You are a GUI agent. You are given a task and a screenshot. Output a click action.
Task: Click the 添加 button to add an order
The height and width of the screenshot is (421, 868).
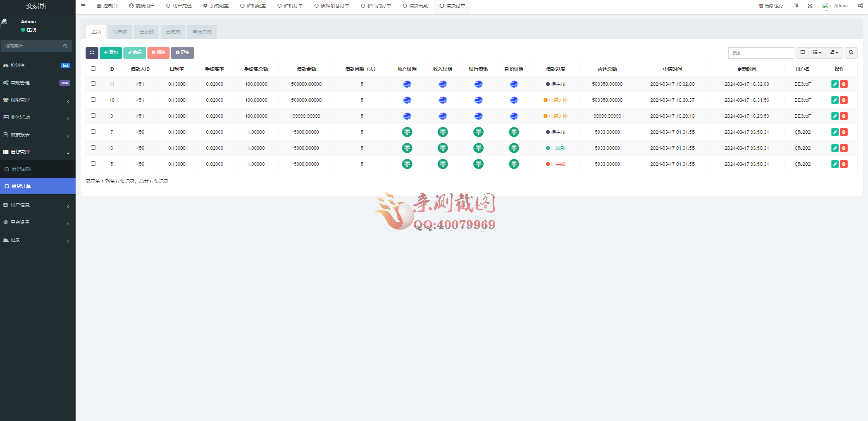click(111, 53)
